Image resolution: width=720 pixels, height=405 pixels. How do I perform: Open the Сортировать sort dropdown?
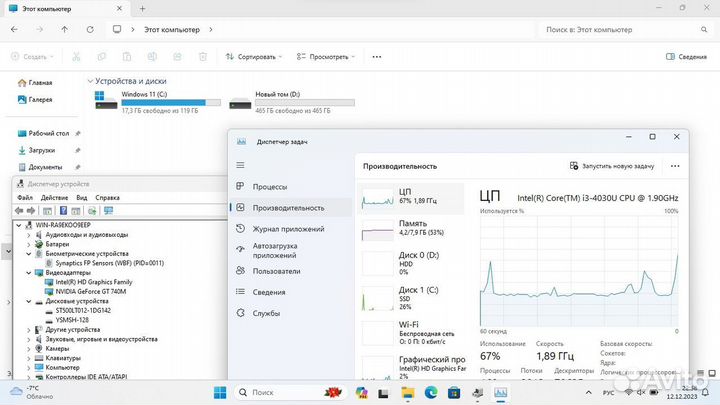[253, 56]
